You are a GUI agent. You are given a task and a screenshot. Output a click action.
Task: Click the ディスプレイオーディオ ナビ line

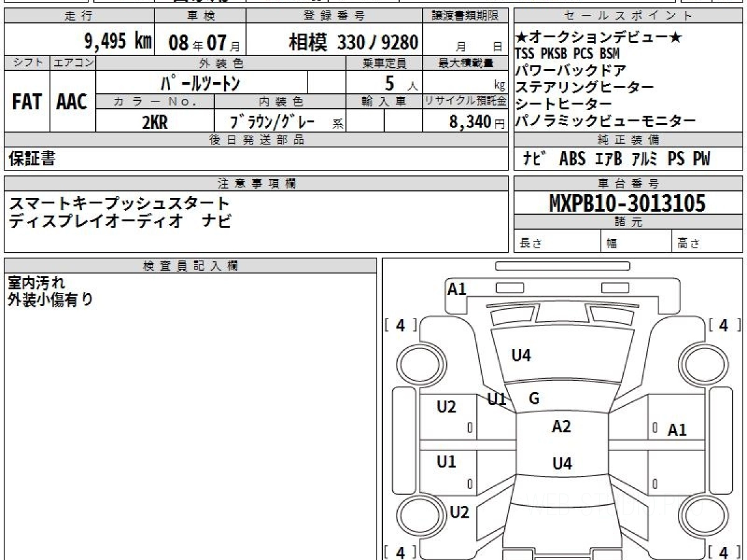(120, 221)
